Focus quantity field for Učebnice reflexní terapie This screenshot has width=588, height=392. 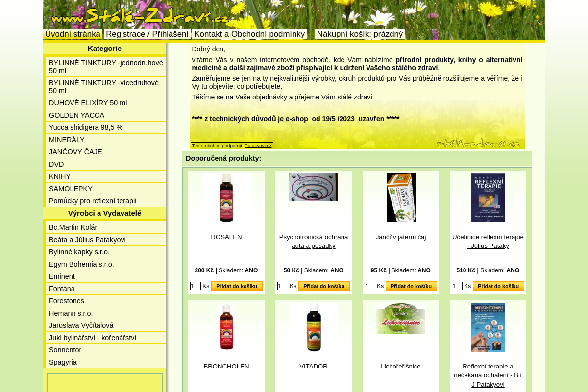457,286
